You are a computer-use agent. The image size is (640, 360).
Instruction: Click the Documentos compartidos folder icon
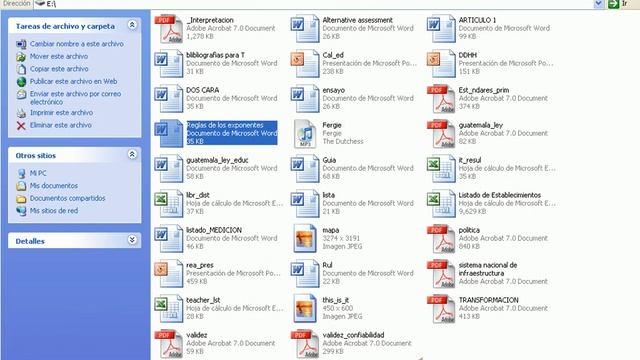(21, 199)
